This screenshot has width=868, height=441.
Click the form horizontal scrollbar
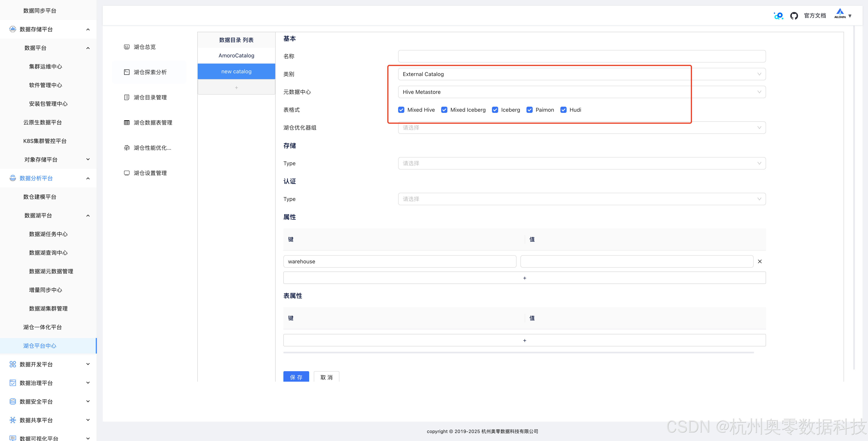518,352
